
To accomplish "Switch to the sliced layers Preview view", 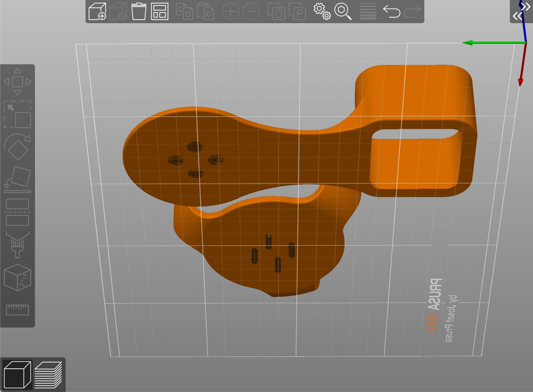I will 48,375.
